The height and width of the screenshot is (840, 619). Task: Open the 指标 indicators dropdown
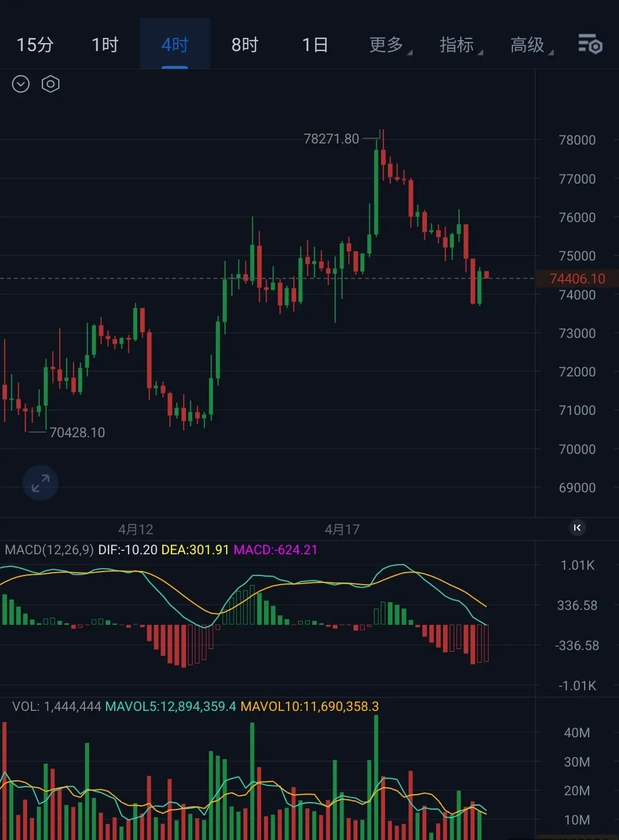tap(461, 45)
